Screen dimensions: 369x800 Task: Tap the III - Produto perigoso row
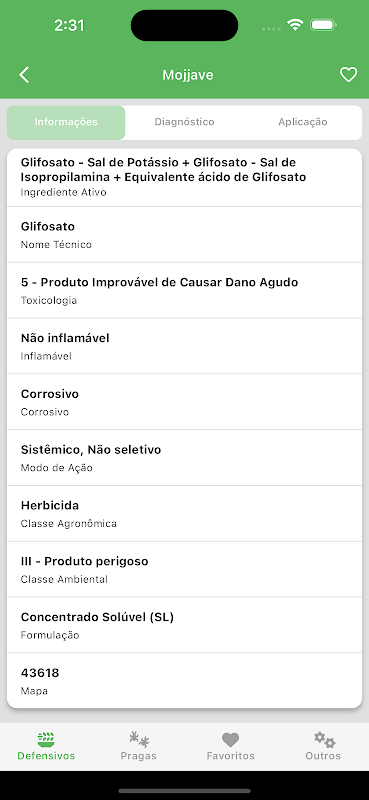(x=184, y=569)
